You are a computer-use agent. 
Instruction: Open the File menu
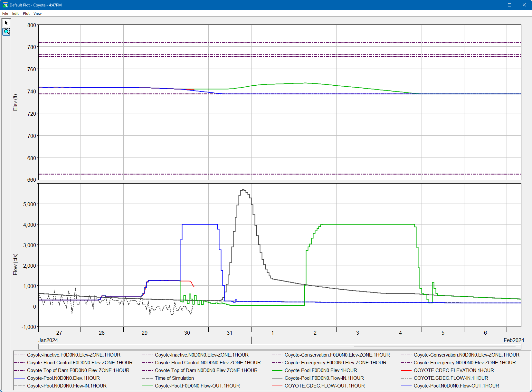pos(5,14)
